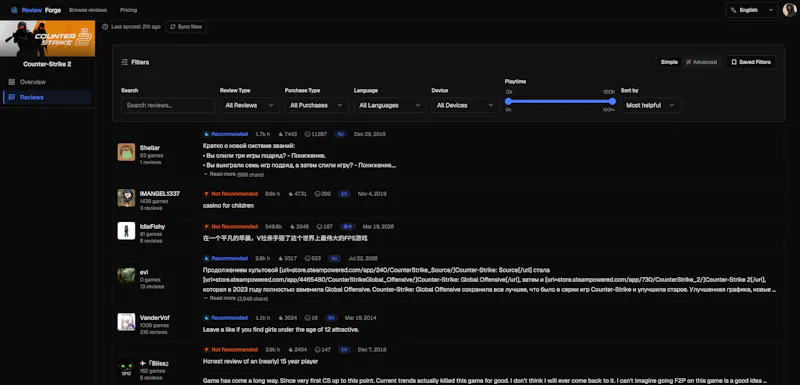
Task: Open the Bliss reviewer avatar
Action: pyautogui.click(x=126, y=368)
